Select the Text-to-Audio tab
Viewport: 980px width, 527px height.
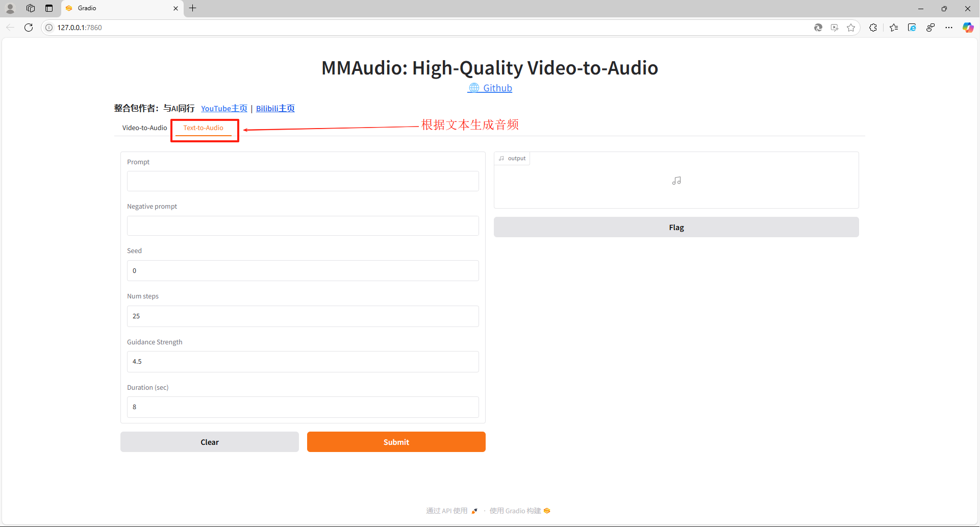(x=204, y=128)
